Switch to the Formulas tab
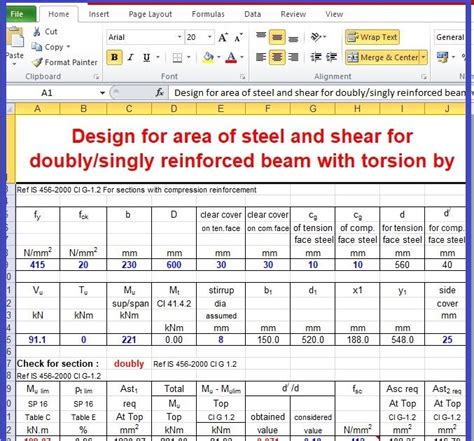The image size is (474, 441). 208,14
